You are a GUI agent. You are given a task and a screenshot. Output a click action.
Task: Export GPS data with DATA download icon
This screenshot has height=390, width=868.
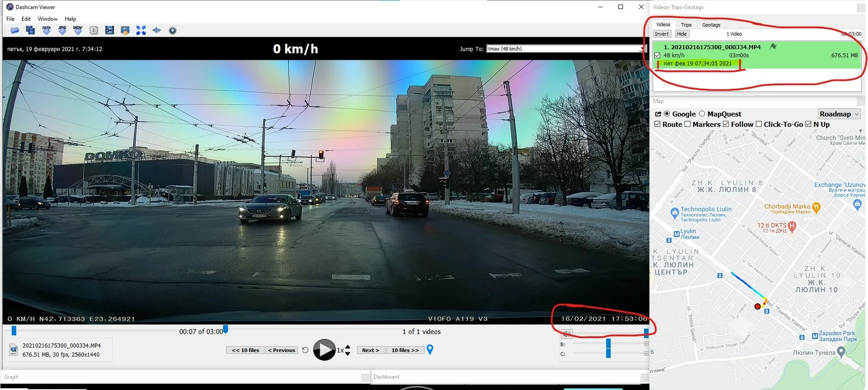click(x=47, y=30)
